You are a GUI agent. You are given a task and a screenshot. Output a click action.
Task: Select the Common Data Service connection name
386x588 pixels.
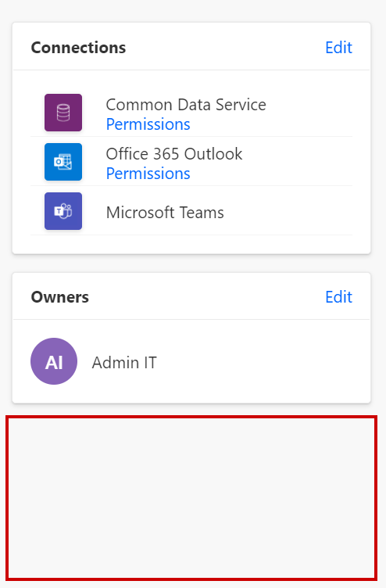pyautogui.click(x=186, y=105)
